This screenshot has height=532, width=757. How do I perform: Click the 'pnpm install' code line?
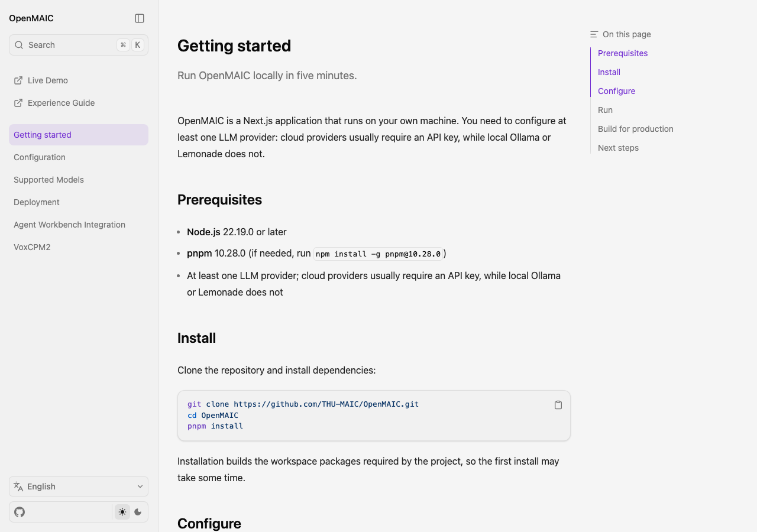215,426
